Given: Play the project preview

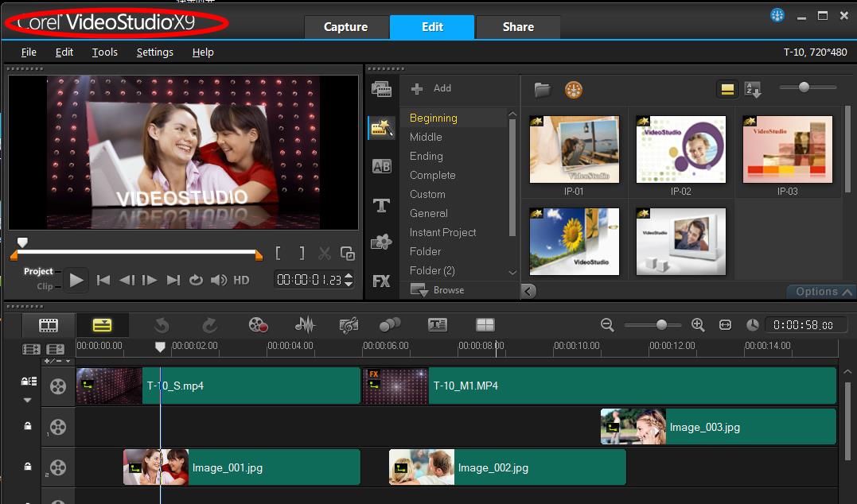Looking at the screenshot, I should click(76, 281).
